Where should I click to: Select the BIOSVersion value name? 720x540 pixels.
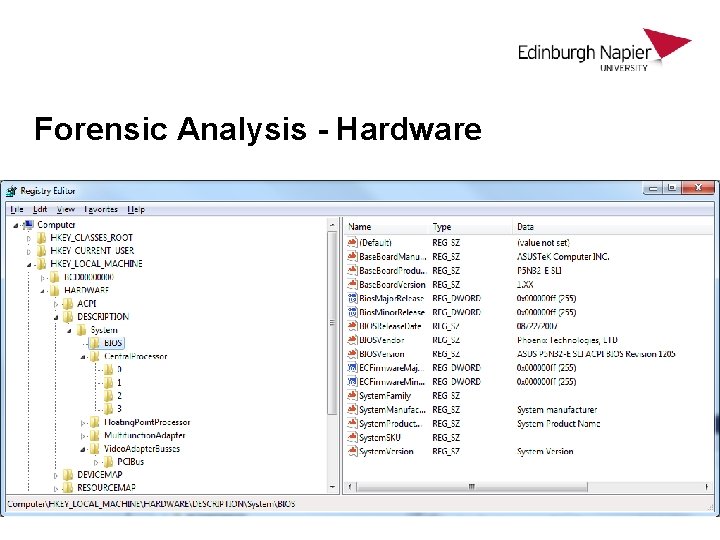(x=382, y=354)
